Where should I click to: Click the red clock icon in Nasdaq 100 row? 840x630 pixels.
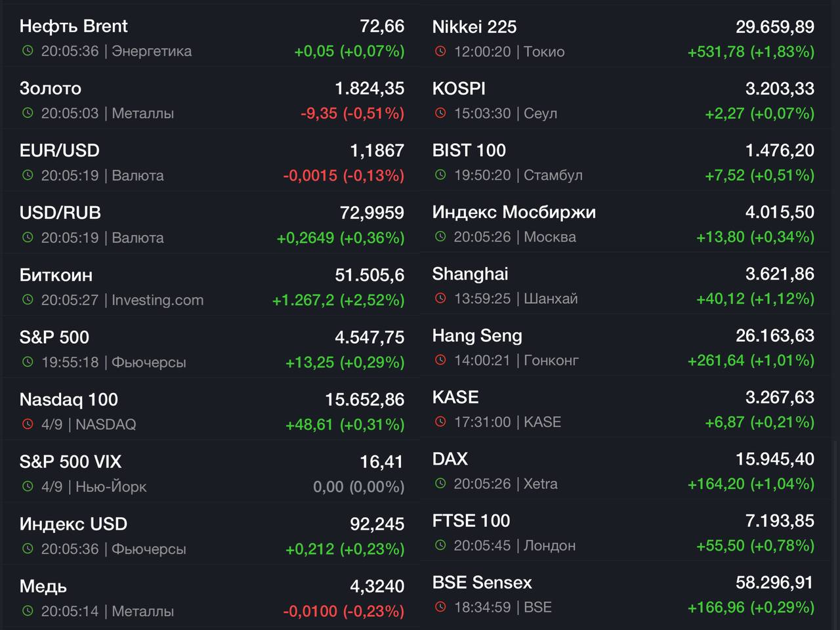(x=28, y=425)
